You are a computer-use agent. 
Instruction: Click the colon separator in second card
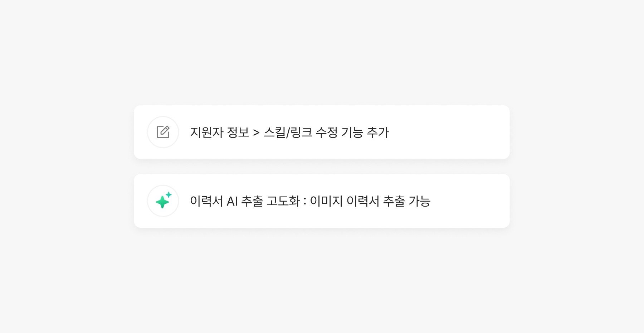(305, 202)
